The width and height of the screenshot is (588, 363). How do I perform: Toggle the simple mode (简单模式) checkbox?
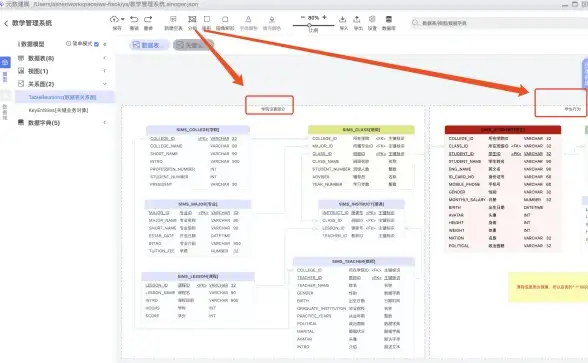pyautogui.click(x=97, y=44)
